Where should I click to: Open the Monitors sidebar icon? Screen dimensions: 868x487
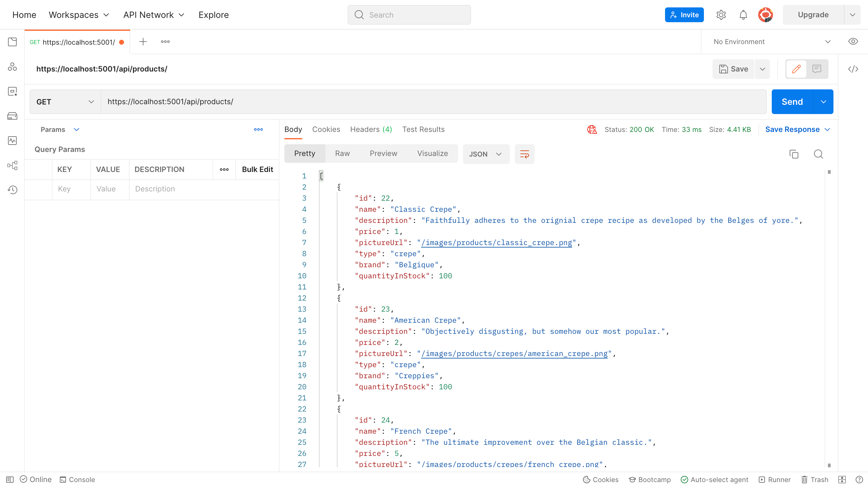point(12,141)
